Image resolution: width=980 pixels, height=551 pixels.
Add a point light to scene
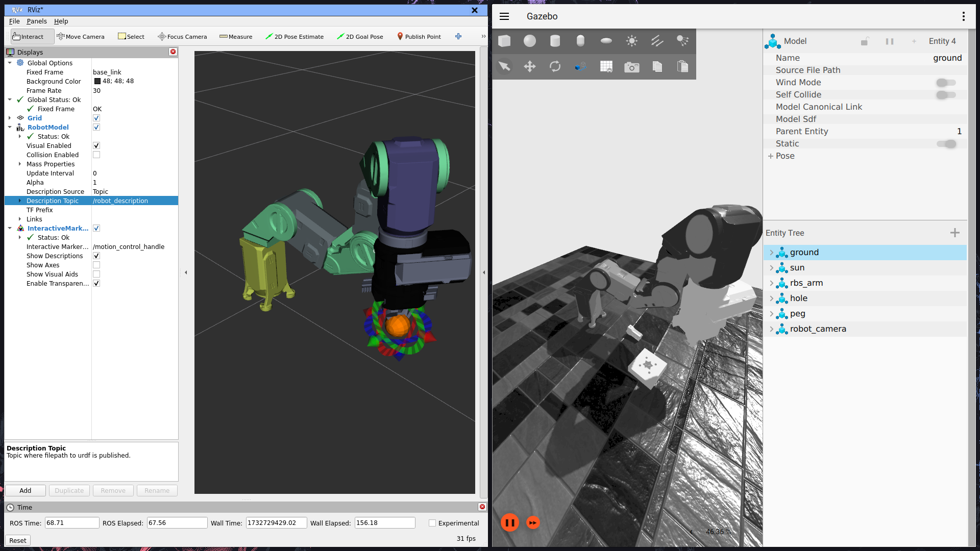pos(631,41)
